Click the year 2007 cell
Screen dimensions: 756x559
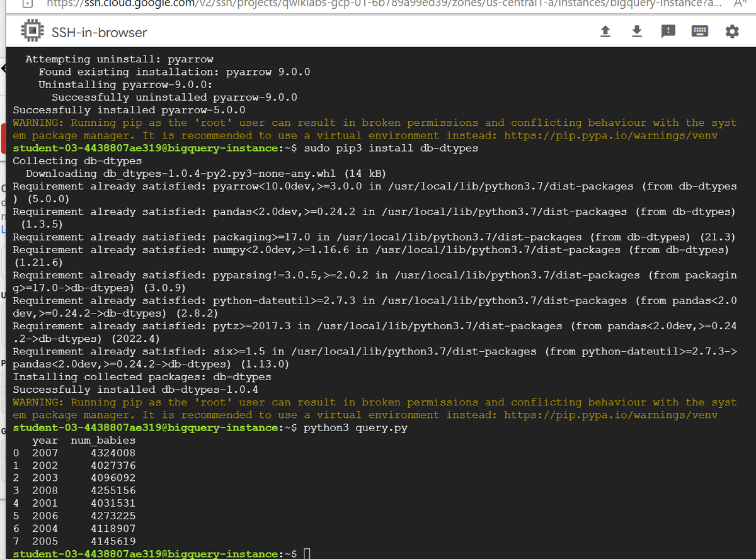pyautogui.click(x=45, y=453)
